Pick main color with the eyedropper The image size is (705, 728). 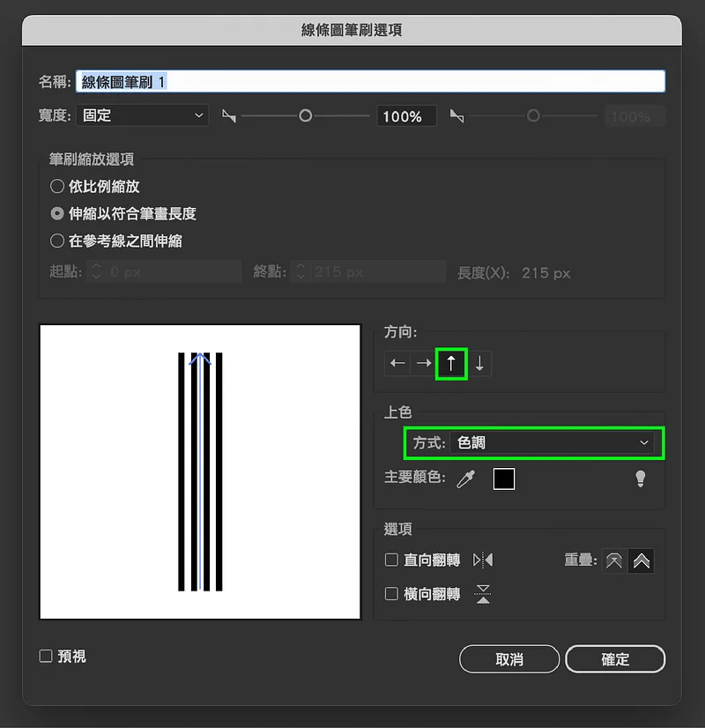(465, 479)
